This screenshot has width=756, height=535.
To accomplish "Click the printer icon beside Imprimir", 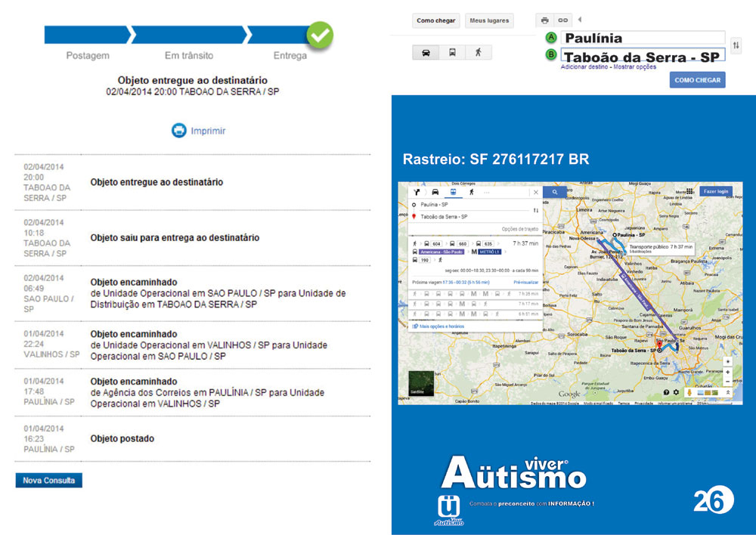I will [178, 131].
